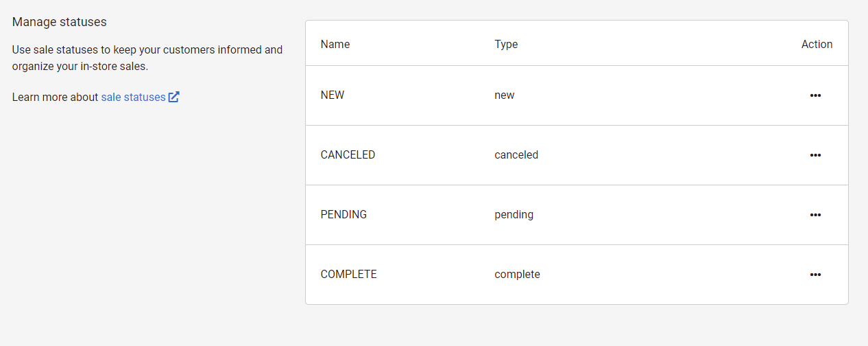Select the NEW status name

(333, 95)
